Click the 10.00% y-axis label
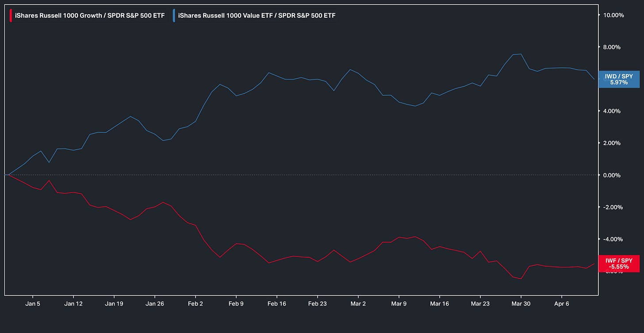 click(613, 15)
